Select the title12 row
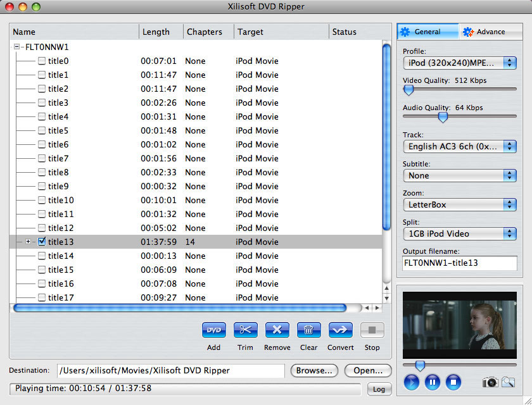The image size is (532, 405). (196, 228)
